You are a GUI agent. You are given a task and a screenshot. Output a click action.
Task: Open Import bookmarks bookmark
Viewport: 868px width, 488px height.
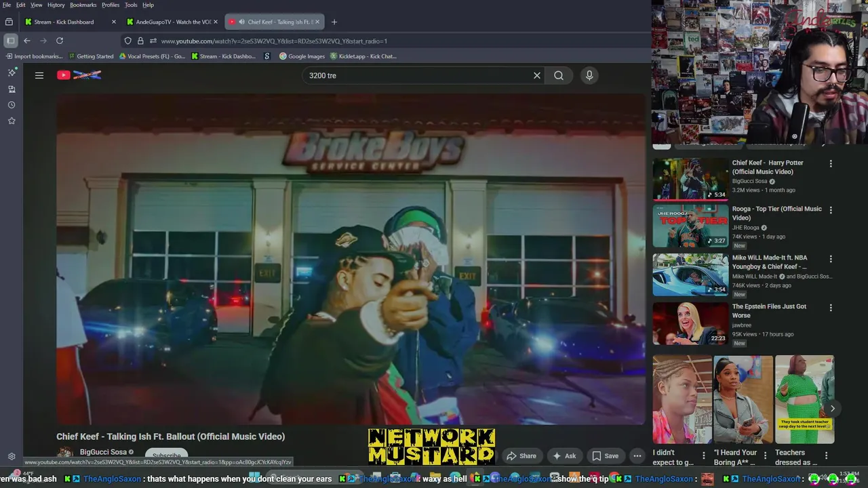pyautogui.click(x=33, y=56)
